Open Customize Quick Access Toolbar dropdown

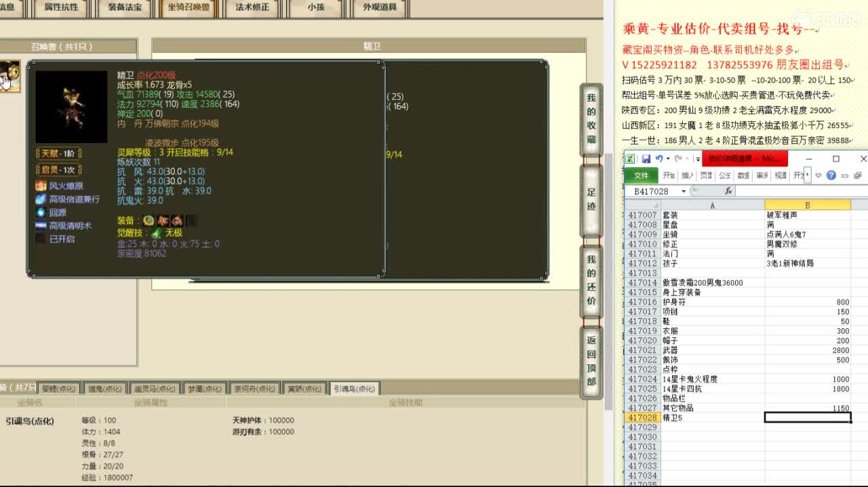pos(697,159)
